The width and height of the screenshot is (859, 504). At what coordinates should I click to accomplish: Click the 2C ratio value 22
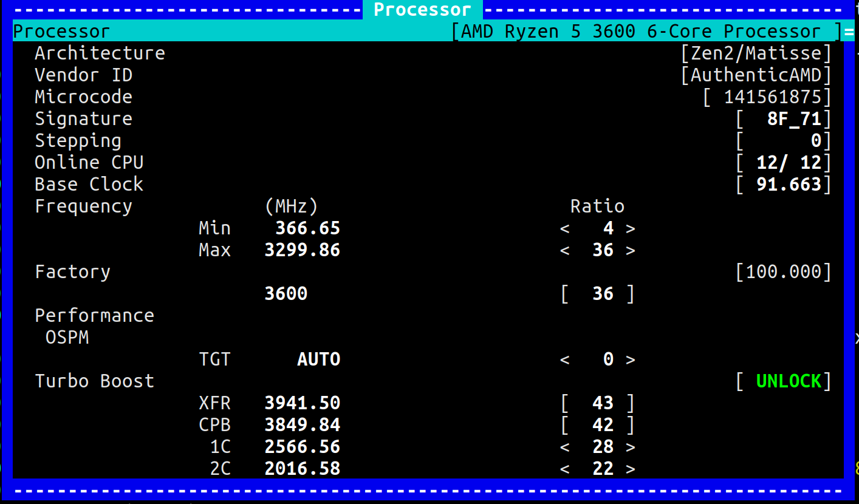click(603, 469)
